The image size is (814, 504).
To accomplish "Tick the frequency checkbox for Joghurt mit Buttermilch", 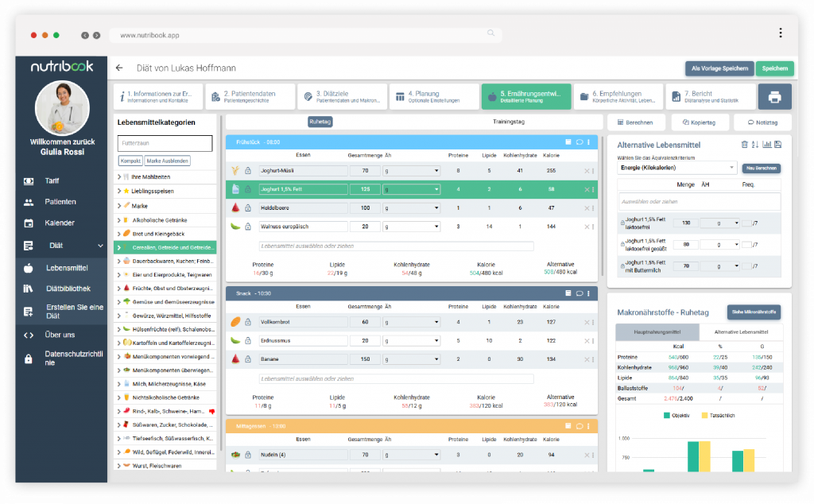I will (746, 266).
